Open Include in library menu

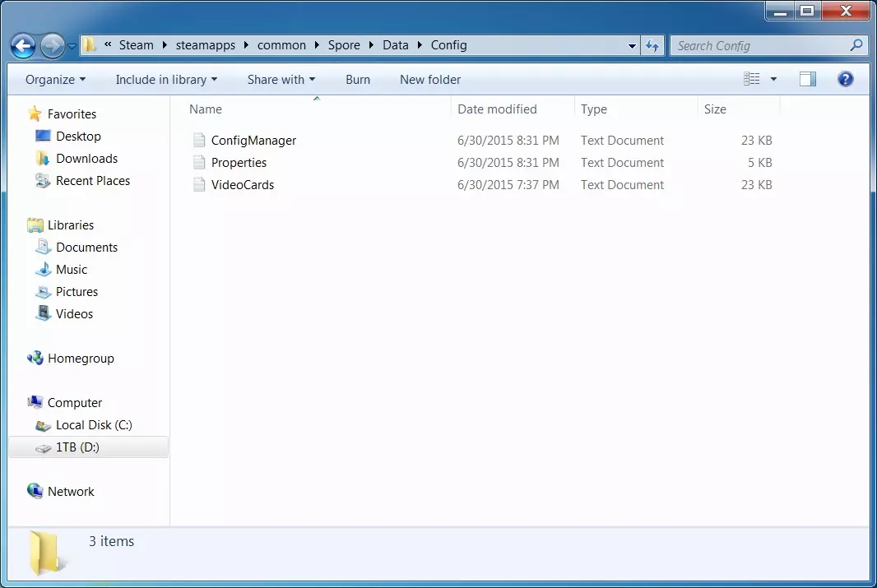click(x=166, y=80)
